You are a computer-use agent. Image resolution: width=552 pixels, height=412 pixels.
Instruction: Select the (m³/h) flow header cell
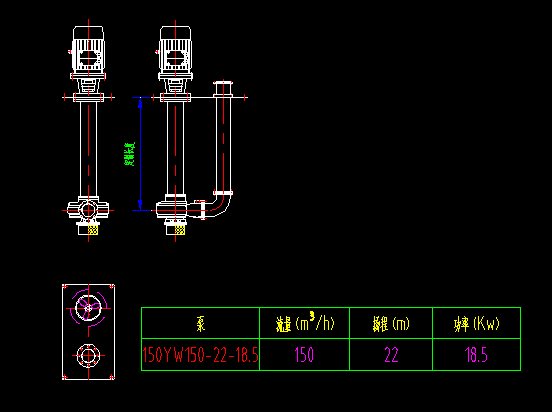304,323
